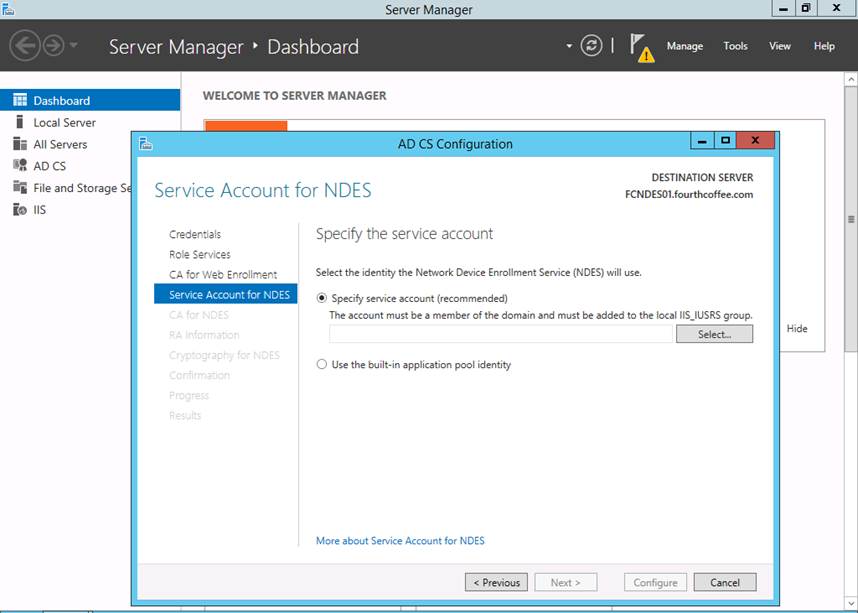This screenshot has height=613, width=858.
Task: Click the Local Server icon
Action: [x=20, y=122]
